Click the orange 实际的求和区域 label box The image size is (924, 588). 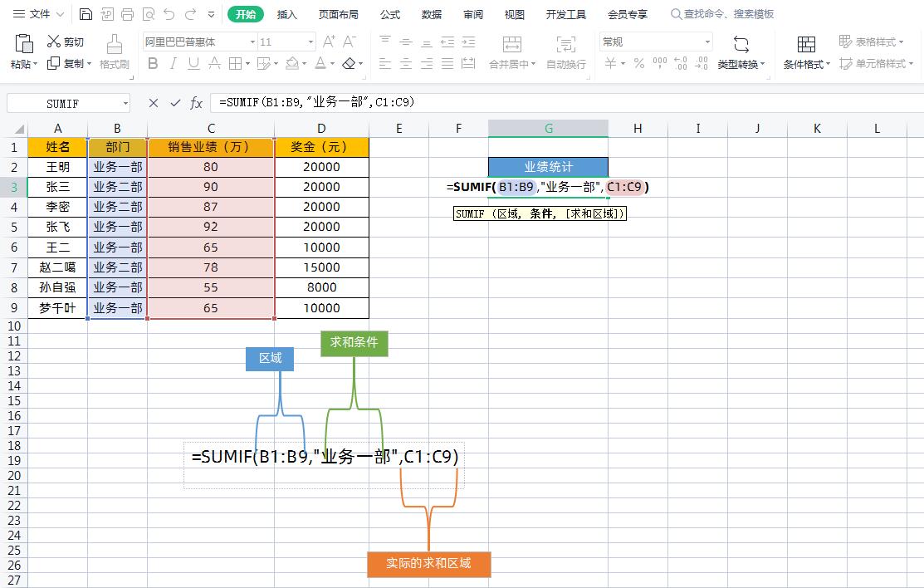(428, 563)
